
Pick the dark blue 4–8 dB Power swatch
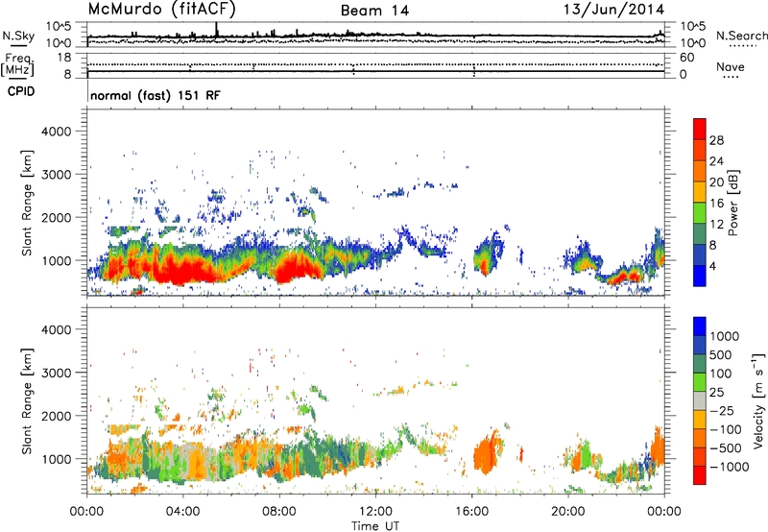coord(700,255)
